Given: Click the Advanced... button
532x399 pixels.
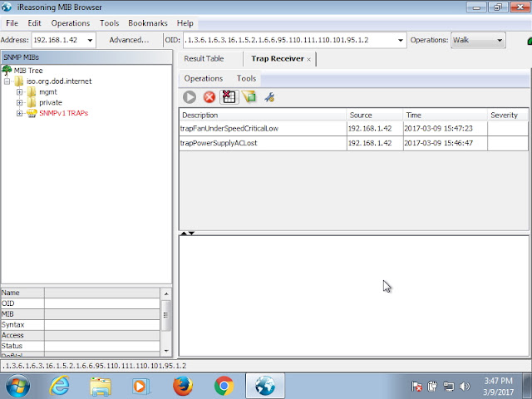Looking at the screenshot, I should 129,40.
